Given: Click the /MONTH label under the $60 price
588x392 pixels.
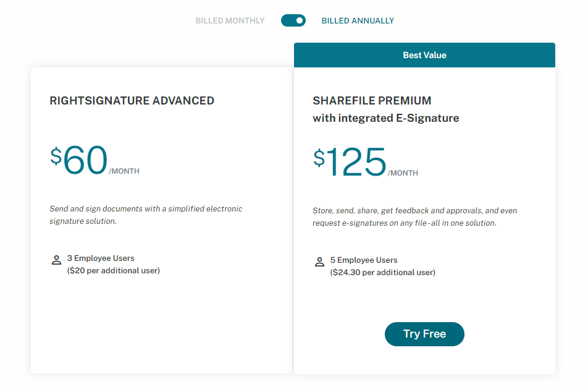Looking at the screenshot, I should [124, 171].
